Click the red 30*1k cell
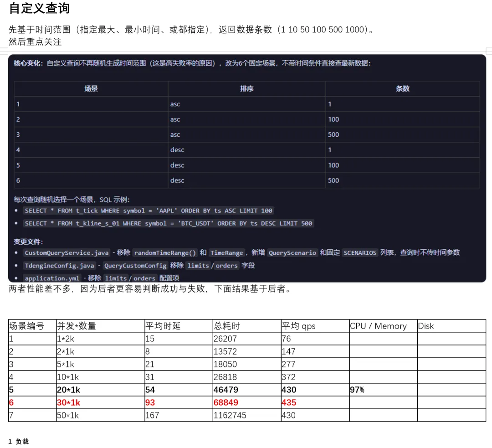The height and width of the screenshot is (448, 492). pos(100,402)
